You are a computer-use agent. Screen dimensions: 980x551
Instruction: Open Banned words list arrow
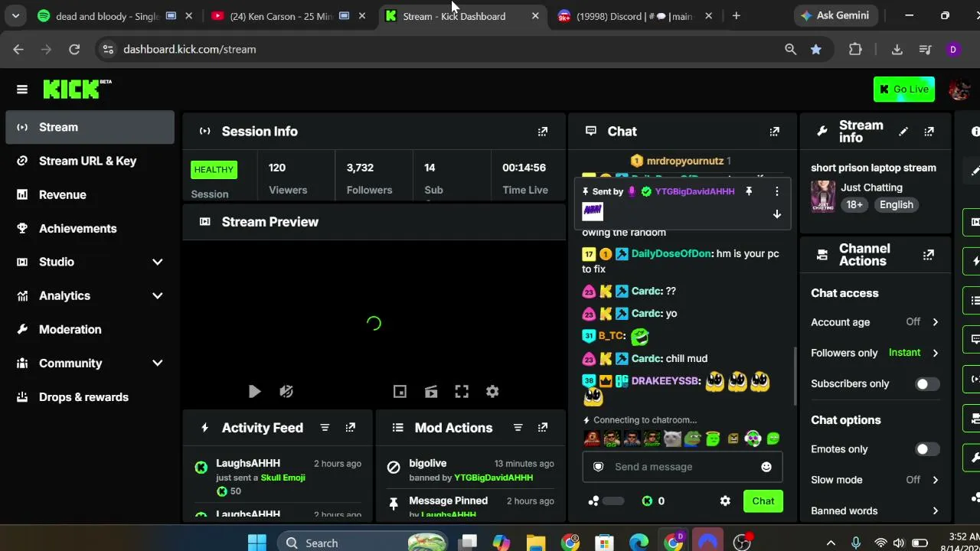click(935, 510)
